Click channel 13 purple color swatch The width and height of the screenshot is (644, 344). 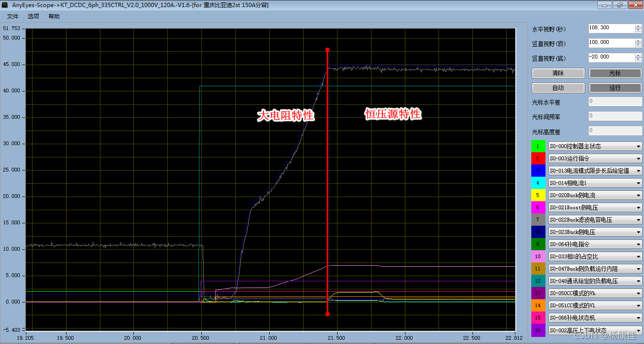pyautogui.click(x=538, y=293)
